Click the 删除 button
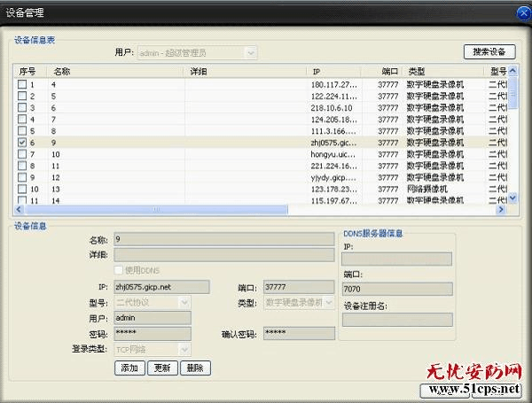Screen dimensions: 532x403 [x=194, y=368]
